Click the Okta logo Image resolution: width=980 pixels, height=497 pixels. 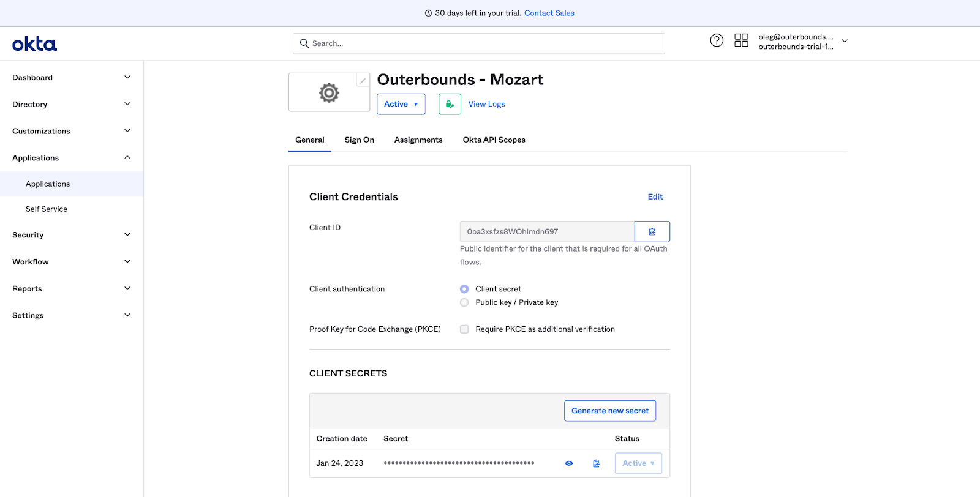34,44
